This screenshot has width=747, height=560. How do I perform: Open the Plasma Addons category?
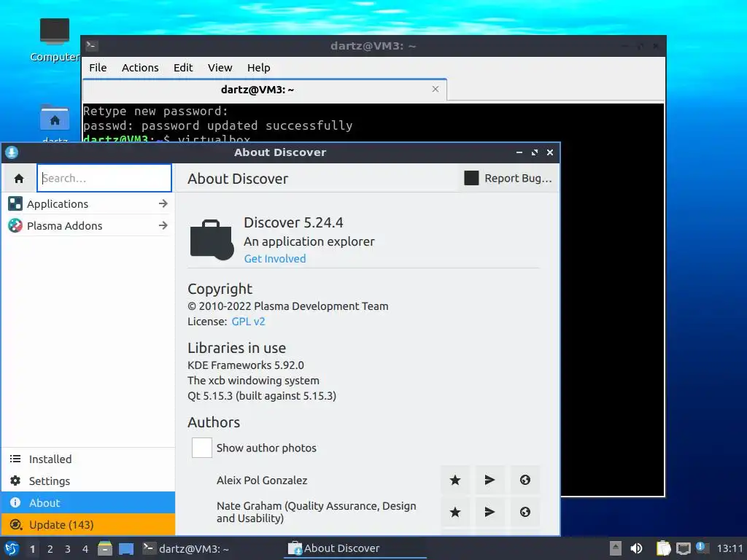click(88, 226)
